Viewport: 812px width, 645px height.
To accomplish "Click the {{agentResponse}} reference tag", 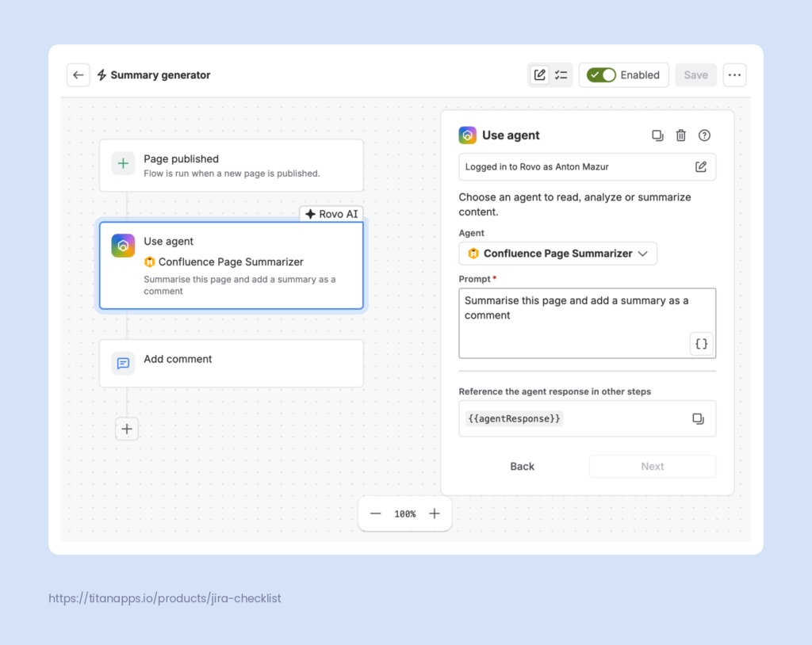I will 514,418.
